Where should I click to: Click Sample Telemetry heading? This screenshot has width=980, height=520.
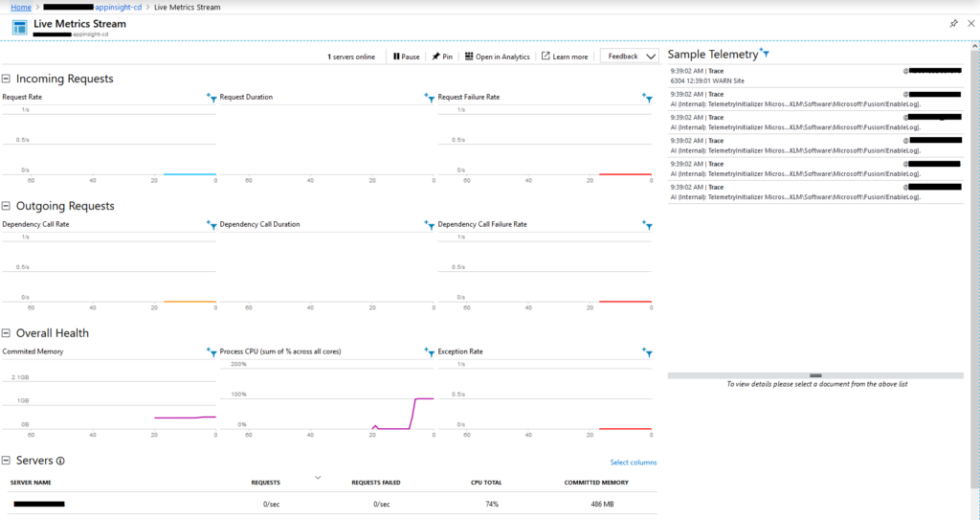(x=712, y=55)
